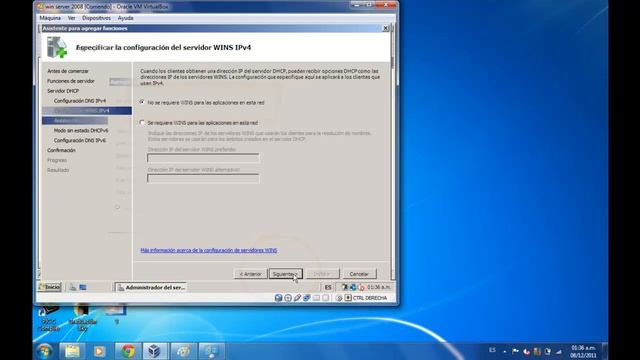The image size is (640, 360).
Task: Click the '< Anterior' button
Action: click(250, 273)
